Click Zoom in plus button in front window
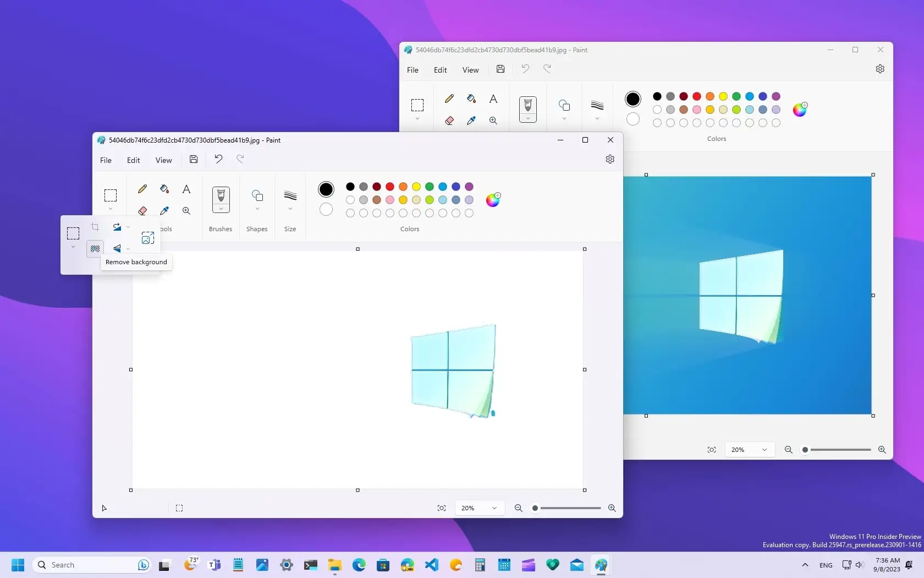924x578 pixels. pyautogui.click(x=612, y=508)
